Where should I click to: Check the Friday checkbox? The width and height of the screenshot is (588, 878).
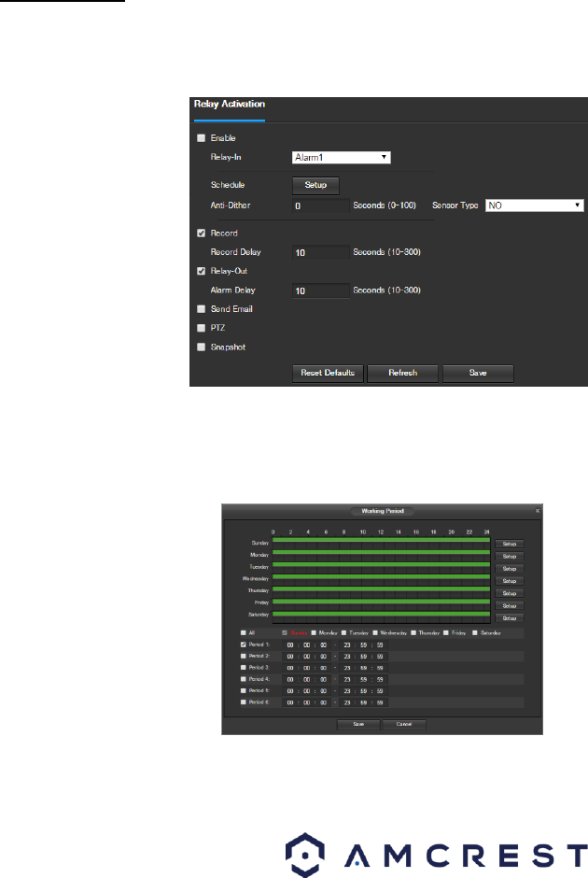coord(446,633)
